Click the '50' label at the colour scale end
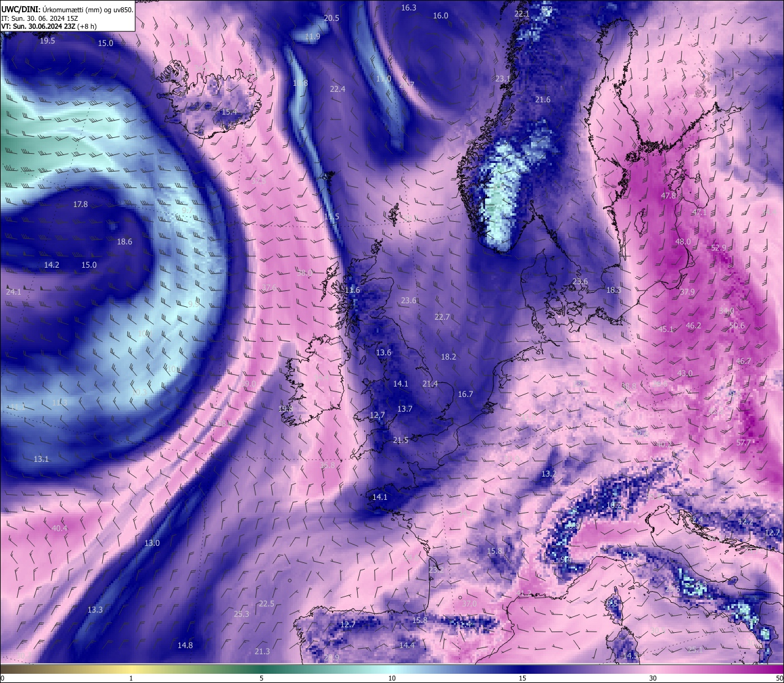The height and width of the screenshot is (683, 784). pos(779,678)
